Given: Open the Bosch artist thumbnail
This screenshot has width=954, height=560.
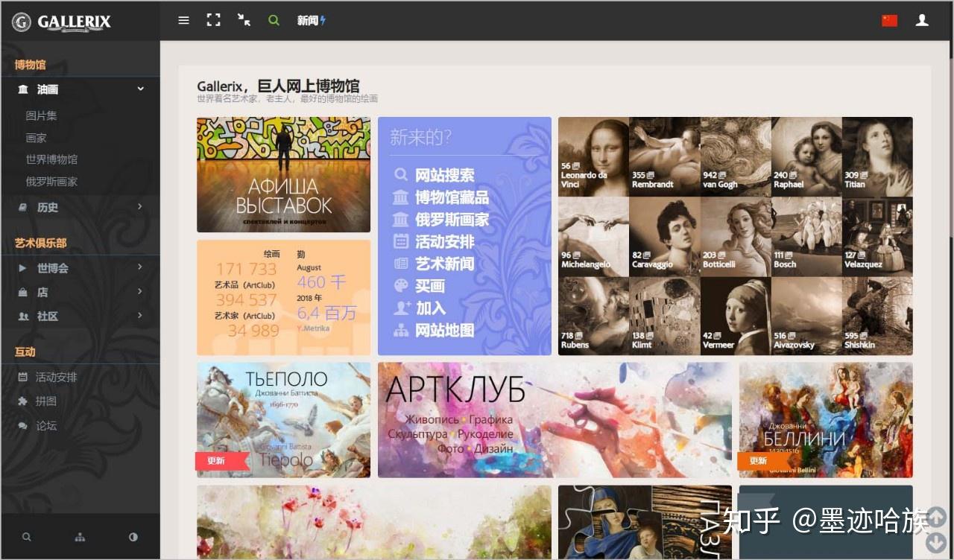Looking at the screenshot, I should (x=806, y=237).
